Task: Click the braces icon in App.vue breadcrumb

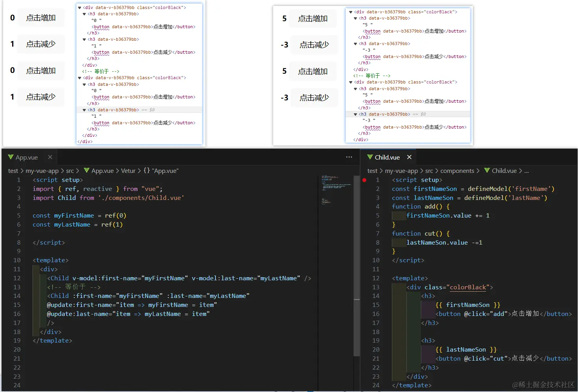Action: 147,171
